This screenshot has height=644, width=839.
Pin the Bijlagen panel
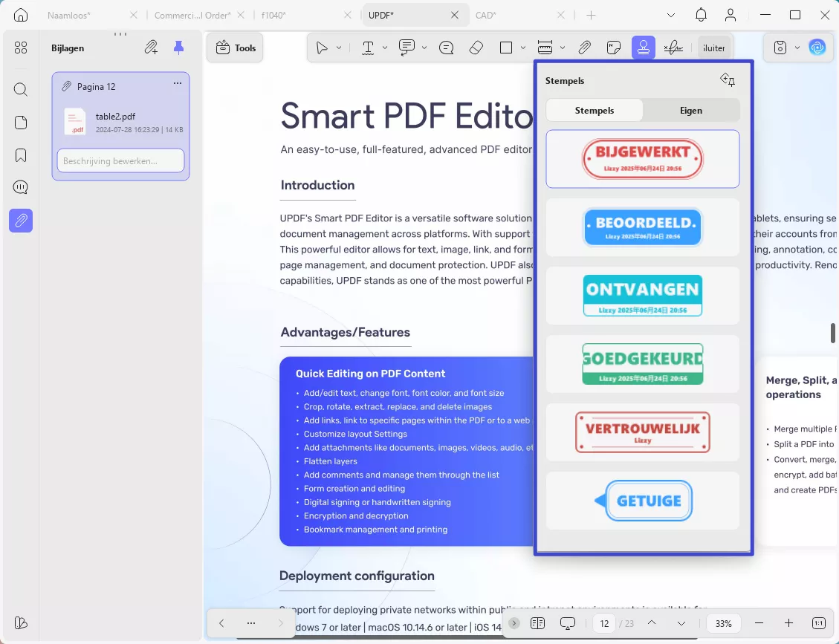[x=178, y=48]
